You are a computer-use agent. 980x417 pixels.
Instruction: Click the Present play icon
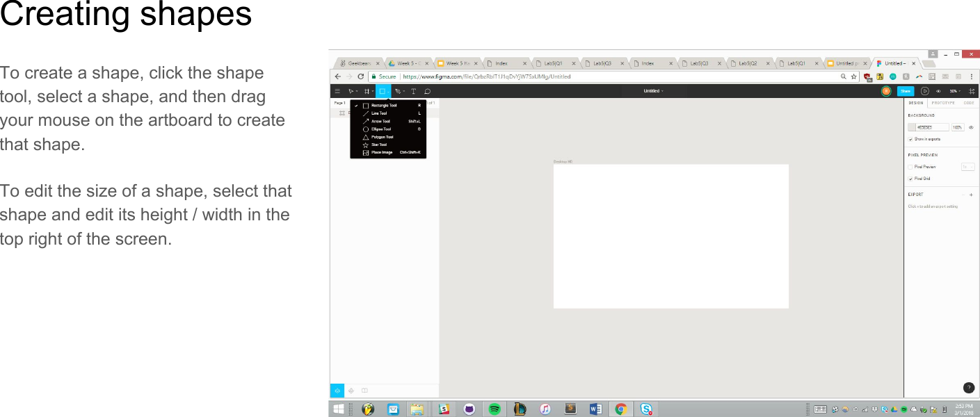coord(925,91)
